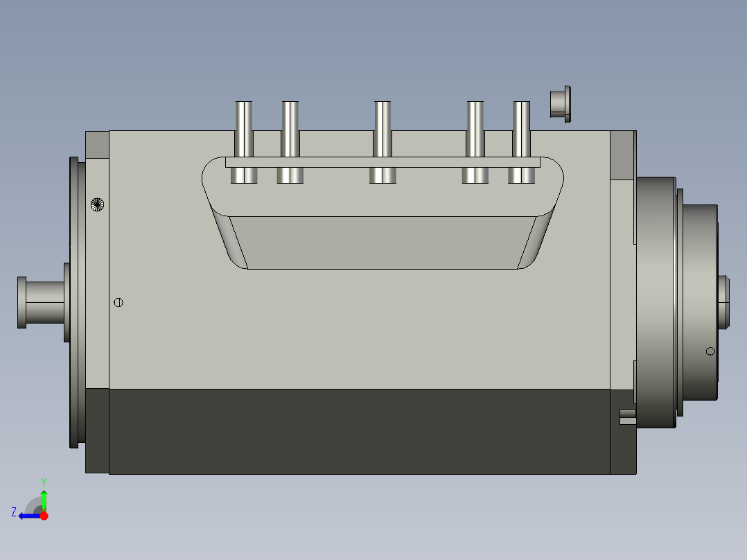Select the small rectangular key near right flange
This screenshot has height=560, width=747.
628,417
